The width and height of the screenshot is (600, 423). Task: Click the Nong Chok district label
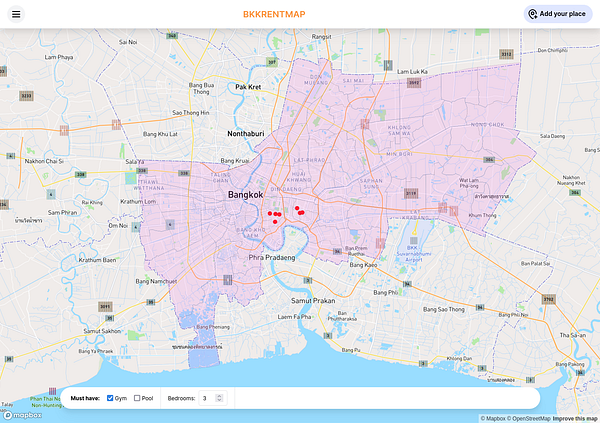[x=488, y=124]
